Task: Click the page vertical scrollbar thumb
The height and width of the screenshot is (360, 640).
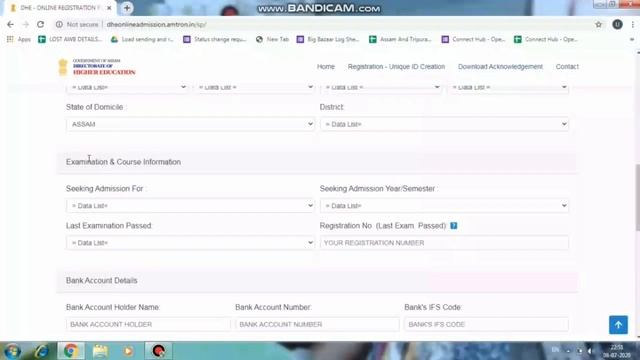Action: (x=638, y=198)
